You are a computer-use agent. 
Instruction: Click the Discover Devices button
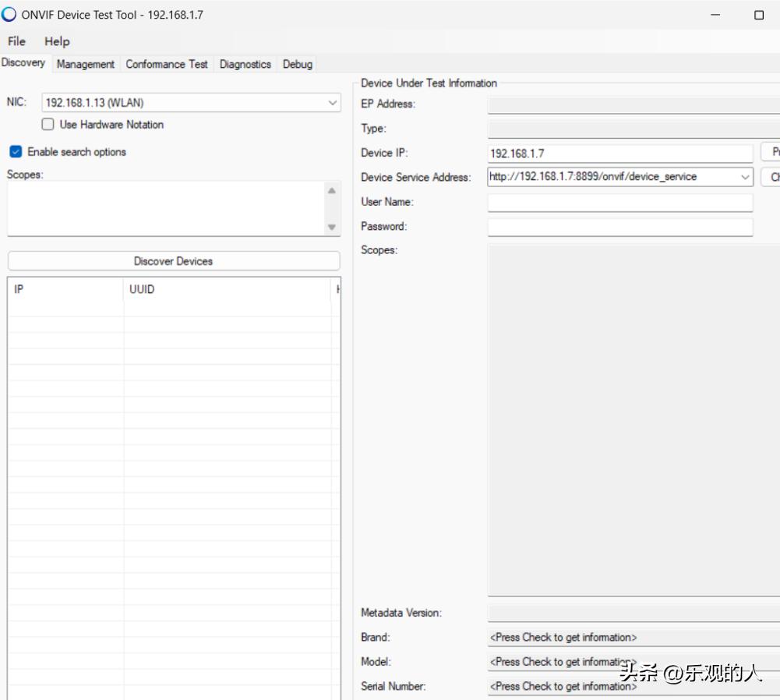pos(173,261)
